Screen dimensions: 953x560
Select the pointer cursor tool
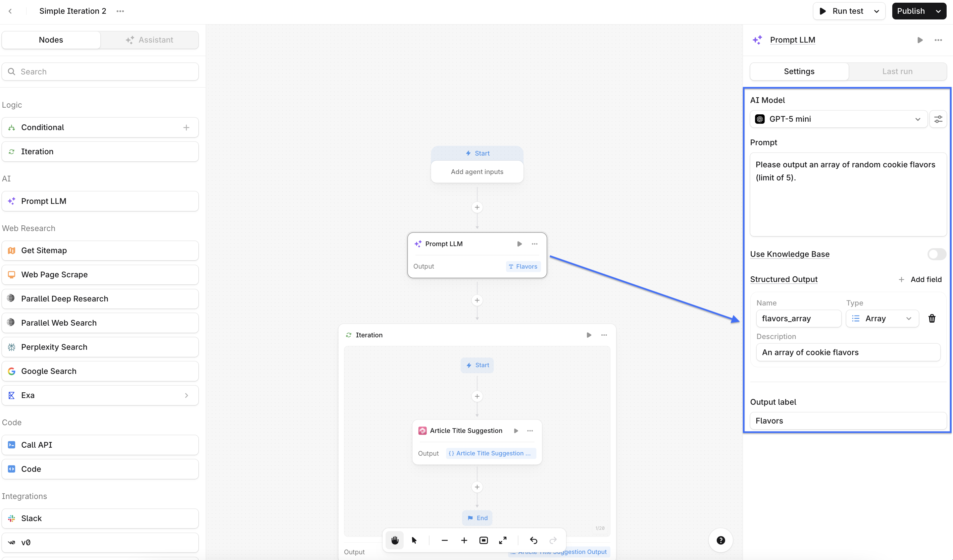pos(414,540)
